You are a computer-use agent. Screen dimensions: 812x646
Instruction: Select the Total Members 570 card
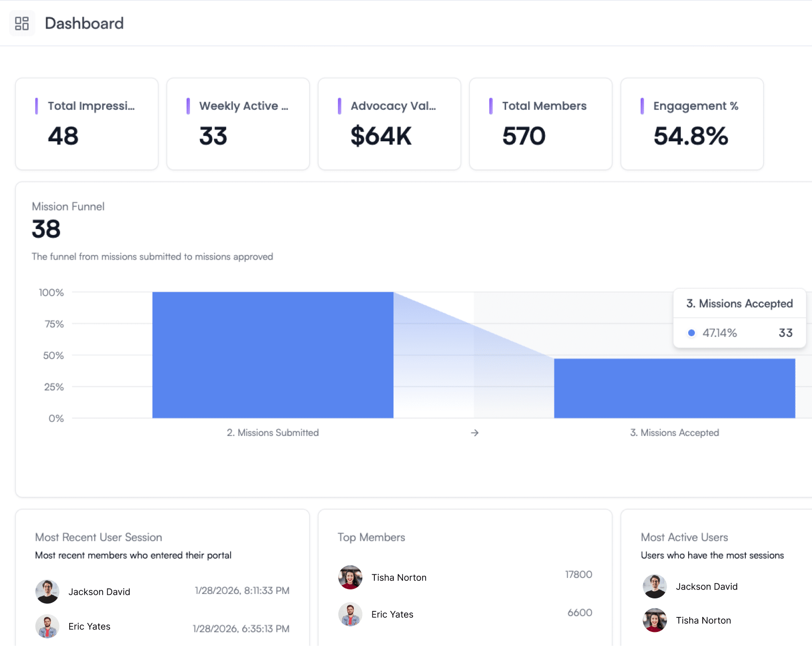541,124
